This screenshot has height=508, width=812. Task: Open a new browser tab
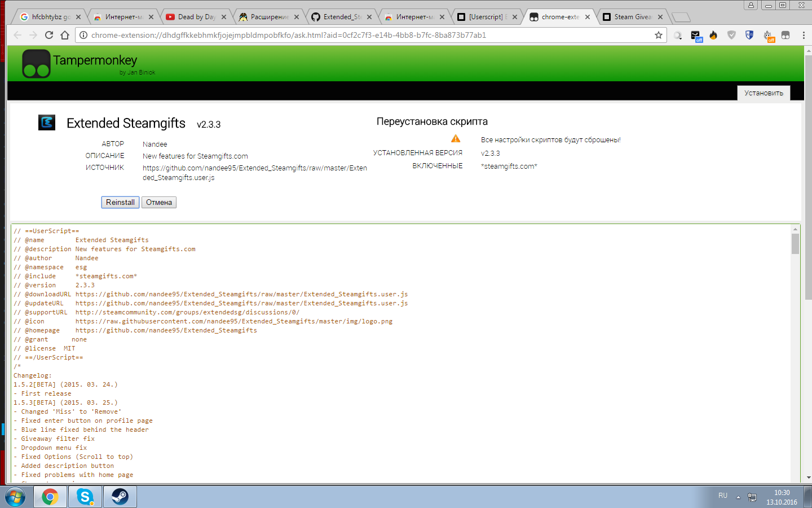[681, 17]
